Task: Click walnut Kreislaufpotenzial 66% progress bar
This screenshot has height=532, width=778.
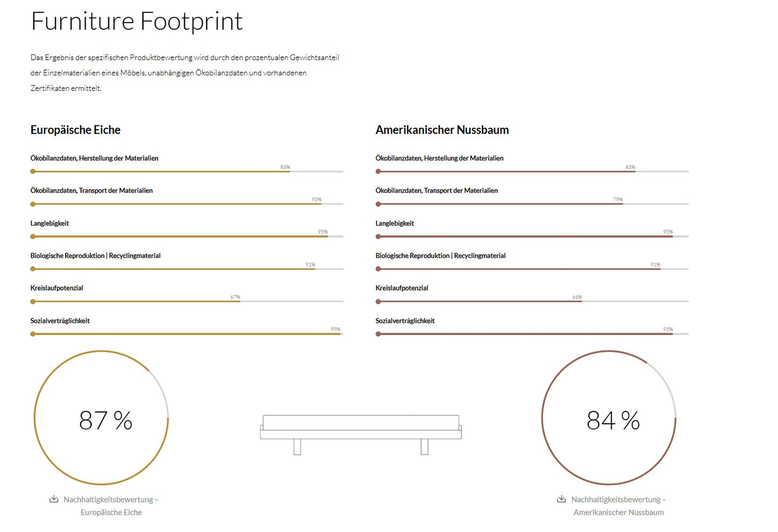Action: tap(532, 302)
